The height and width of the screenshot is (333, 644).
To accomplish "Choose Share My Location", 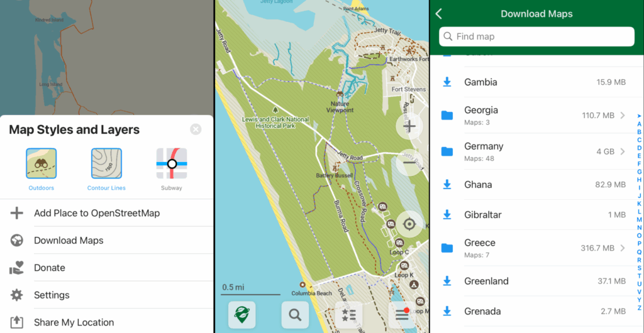I will tap(74, 322).
